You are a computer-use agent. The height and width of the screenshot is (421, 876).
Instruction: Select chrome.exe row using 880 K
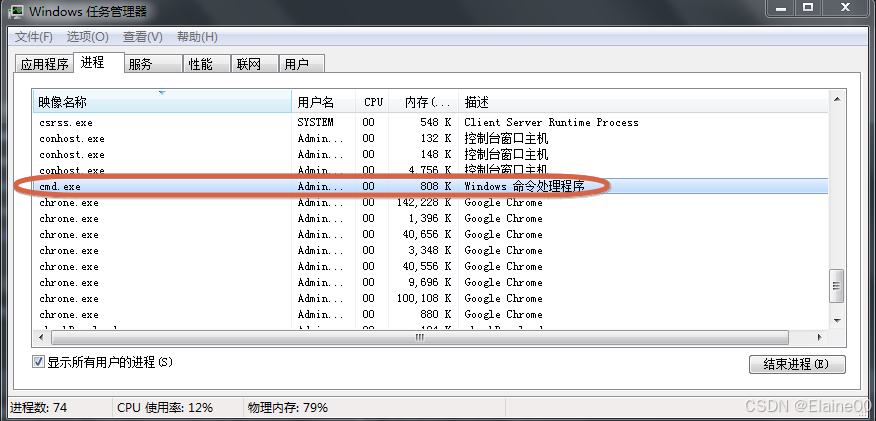(x=430, y=314)
